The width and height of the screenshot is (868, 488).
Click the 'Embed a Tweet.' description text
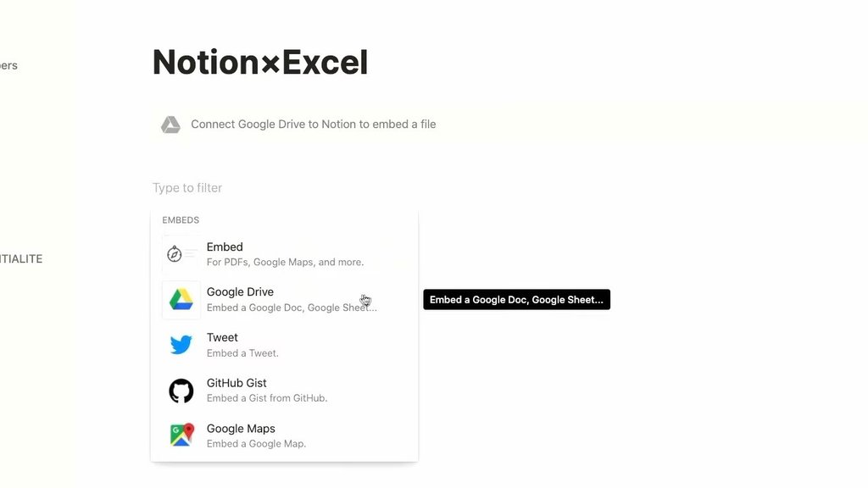[242, 353]
